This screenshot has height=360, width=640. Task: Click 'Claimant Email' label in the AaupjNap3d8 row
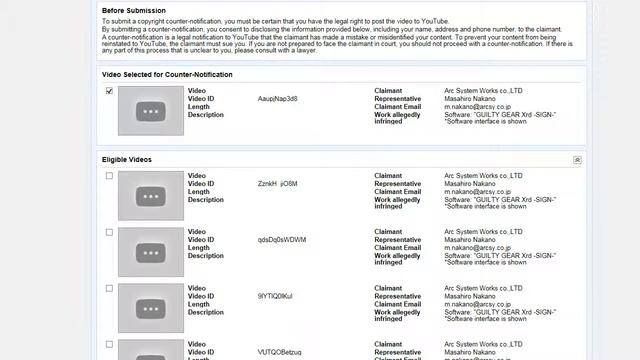coord(398,107)
